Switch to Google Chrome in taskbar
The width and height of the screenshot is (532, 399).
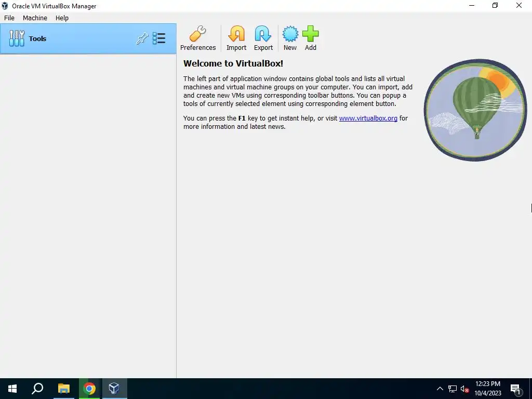point(89,389)
